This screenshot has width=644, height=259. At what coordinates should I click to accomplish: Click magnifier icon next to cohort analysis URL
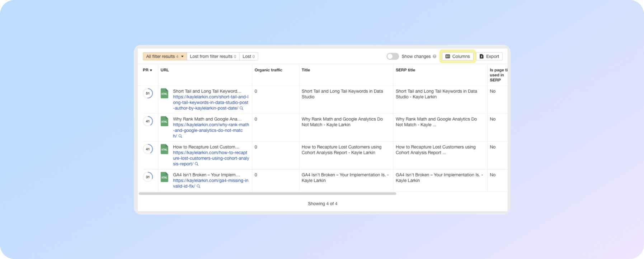tap(197, 164)
